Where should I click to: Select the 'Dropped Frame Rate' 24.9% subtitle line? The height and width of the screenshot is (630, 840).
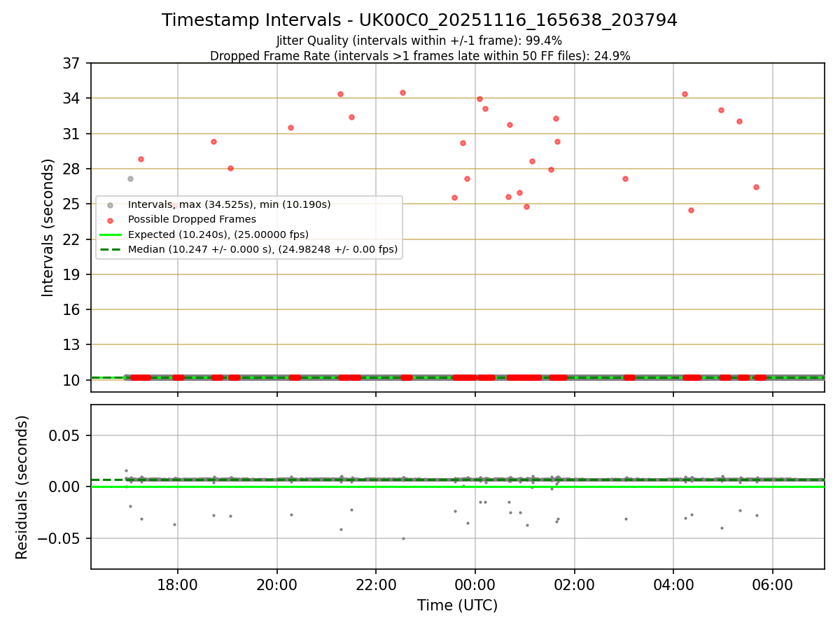pos(420,56)
